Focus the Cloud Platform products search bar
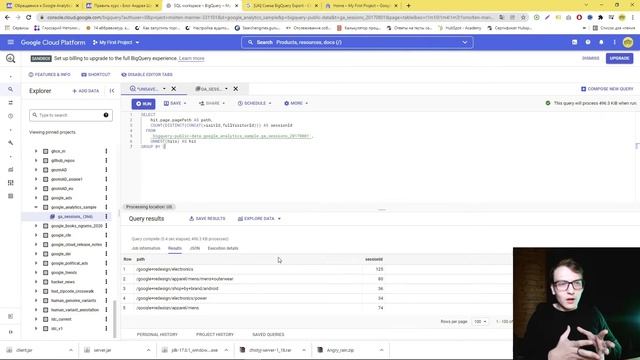This screenshot has height=360, width=640. (357, 42)
